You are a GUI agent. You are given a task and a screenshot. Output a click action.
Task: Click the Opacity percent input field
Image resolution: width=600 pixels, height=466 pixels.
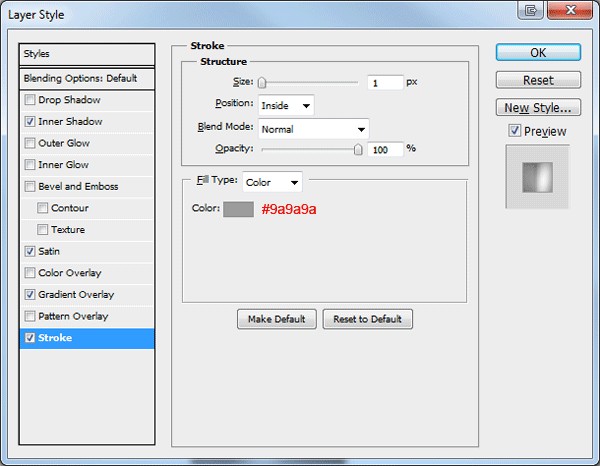point(385,150)
